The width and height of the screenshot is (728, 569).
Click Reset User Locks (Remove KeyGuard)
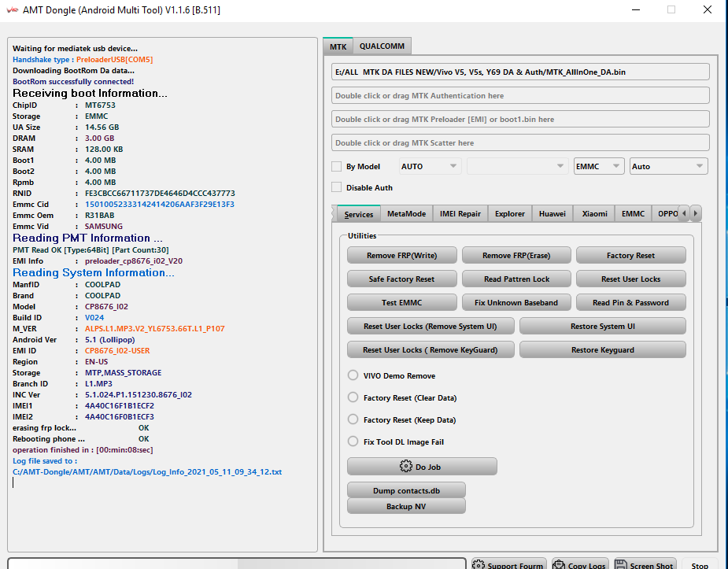[431, 350]
